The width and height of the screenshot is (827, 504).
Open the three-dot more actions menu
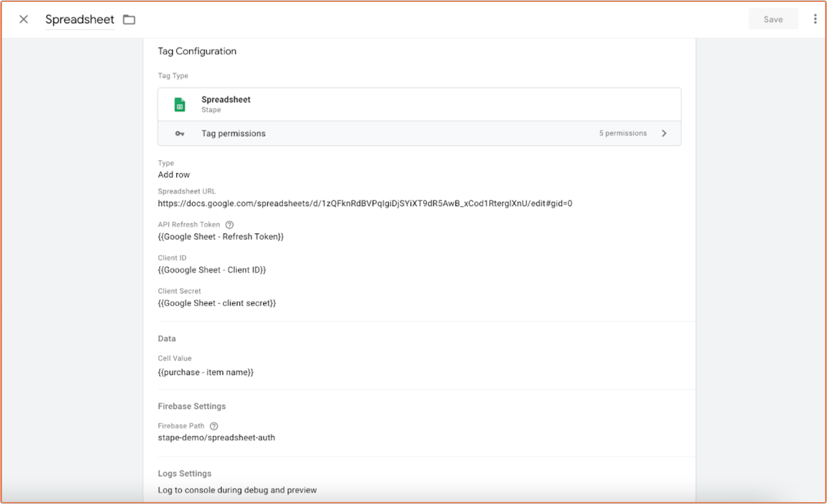815,19
